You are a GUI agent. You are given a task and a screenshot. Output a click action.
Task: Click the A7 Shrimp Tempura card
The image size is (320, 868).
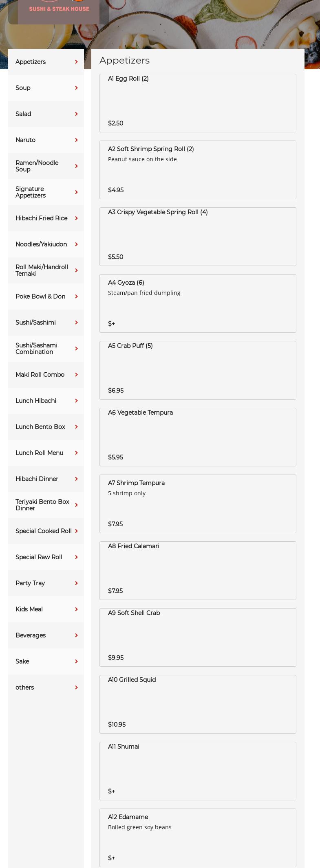[x=198, y=504]
